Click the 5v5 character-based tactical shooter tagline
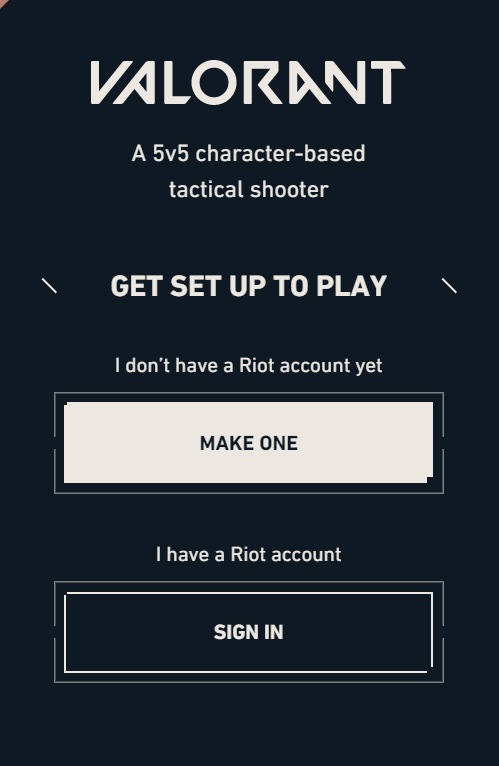The height and width of the screenshot is (766, 499). point(248,171)
